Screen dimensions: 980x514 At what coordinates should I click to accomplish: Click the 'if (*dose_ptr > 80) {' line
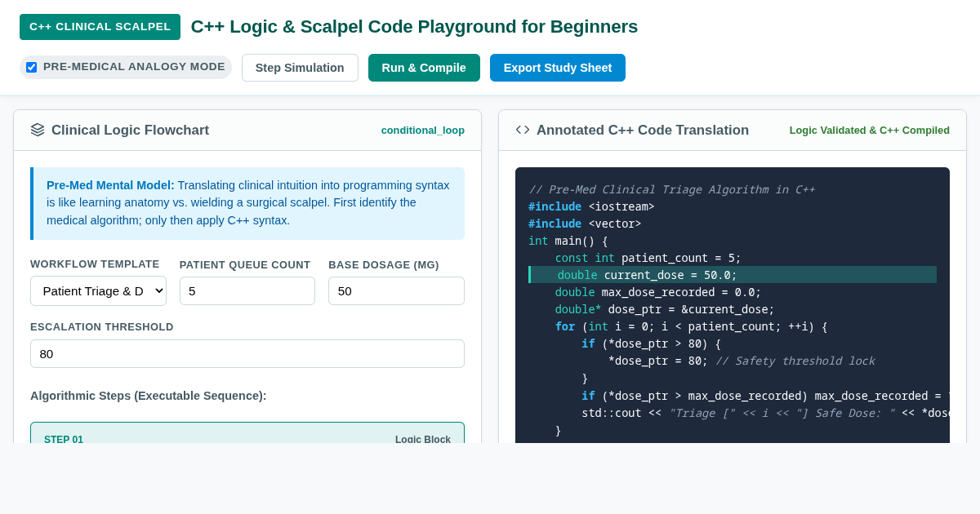point(652,343)
